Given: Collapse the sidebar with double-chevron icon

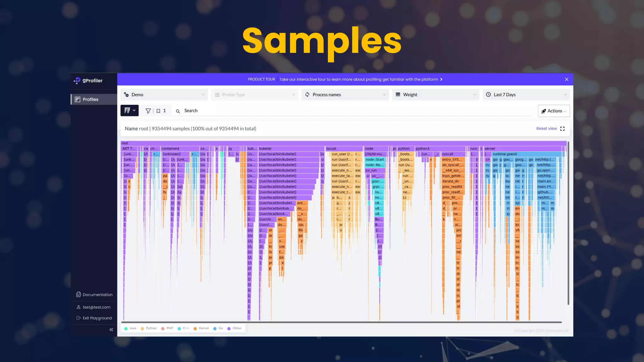Looking at the screenshot, I should tap(111, 330).
